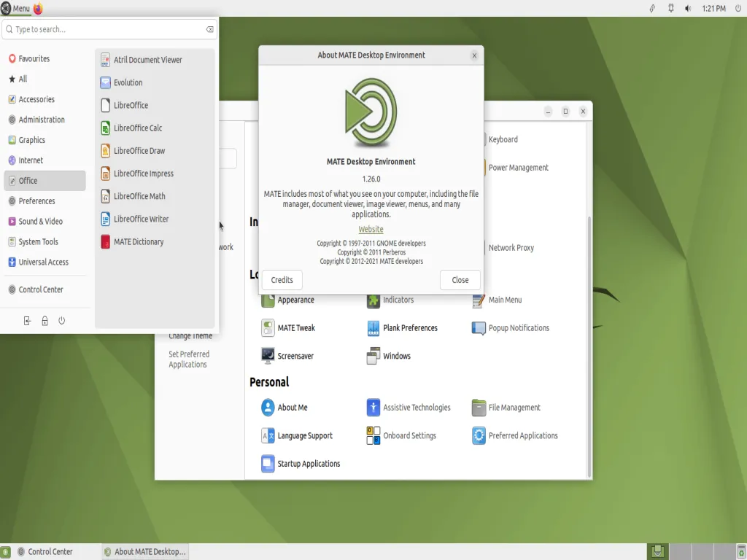Click the Firefox launcher in top panel

[38, 8]
